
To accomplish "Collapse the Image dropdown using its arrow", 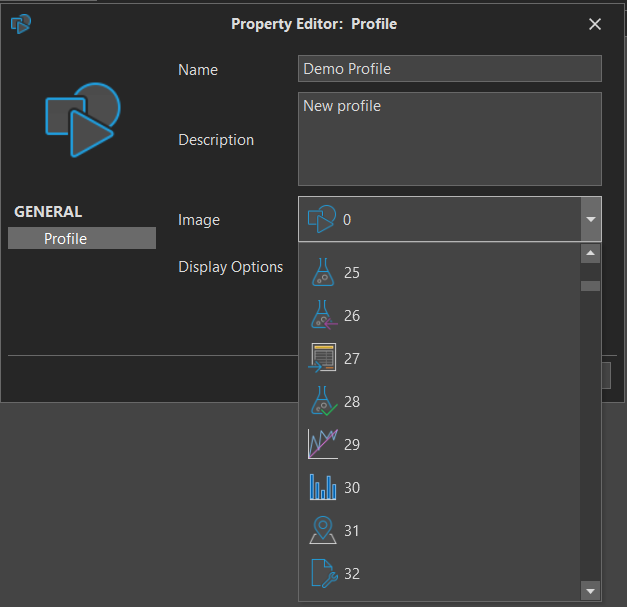I will pyautogui.click(x=590, y=219).
